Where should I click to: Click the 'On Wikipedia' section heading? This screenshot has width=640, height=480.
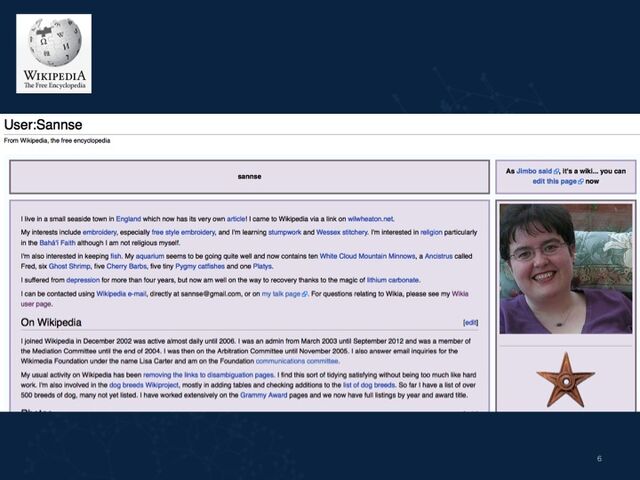[x=51, y=322]
